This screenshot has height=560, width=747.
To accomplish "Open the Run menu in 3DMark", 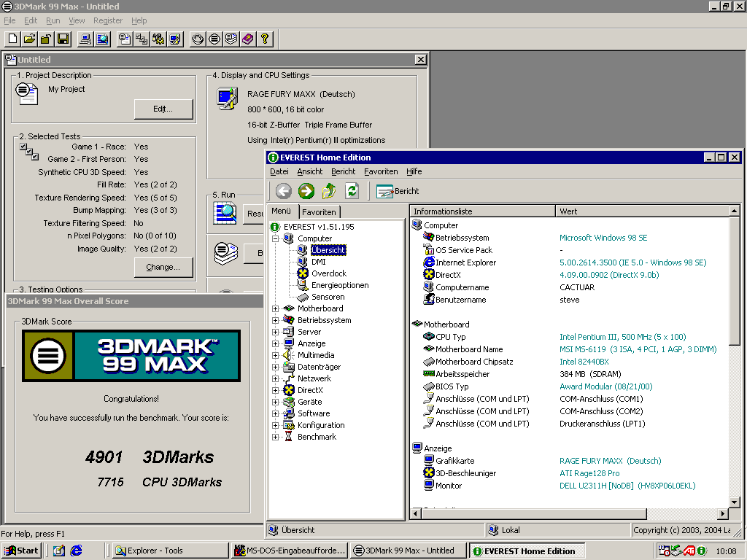I will [x=53, y=20].
